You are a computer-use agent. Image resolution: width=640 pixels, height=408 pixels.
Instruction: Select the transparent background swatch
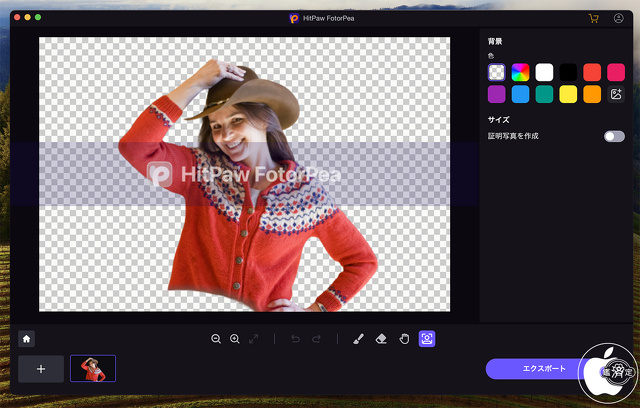click(496, 72)
